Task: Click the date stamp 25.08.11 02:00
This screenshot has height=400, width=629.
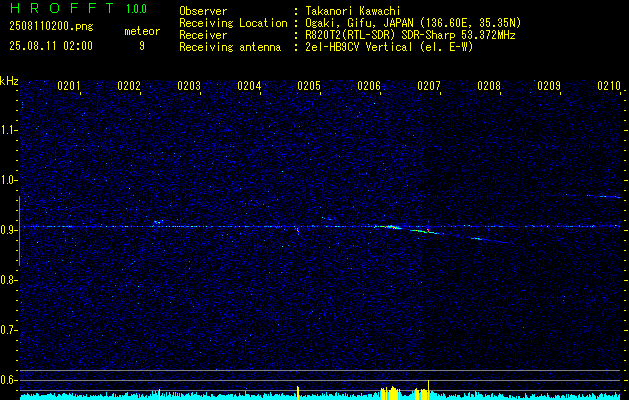Action: pos(51,46)
